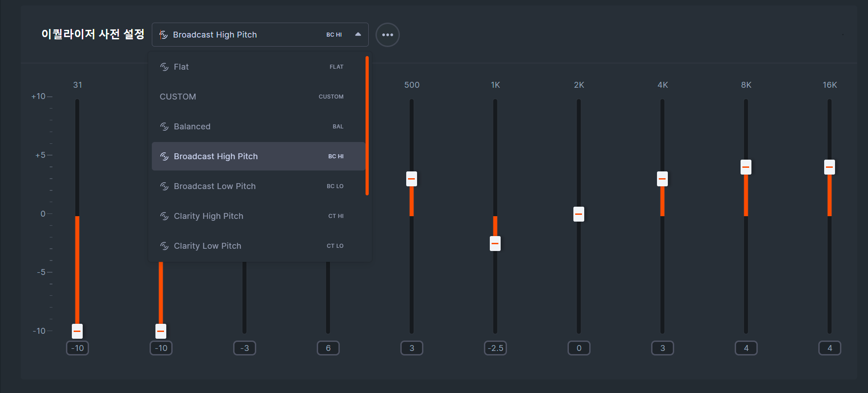Click the 2K band slider handle
The height and width of the screenshot is (393, 868).
coord(579,214)
